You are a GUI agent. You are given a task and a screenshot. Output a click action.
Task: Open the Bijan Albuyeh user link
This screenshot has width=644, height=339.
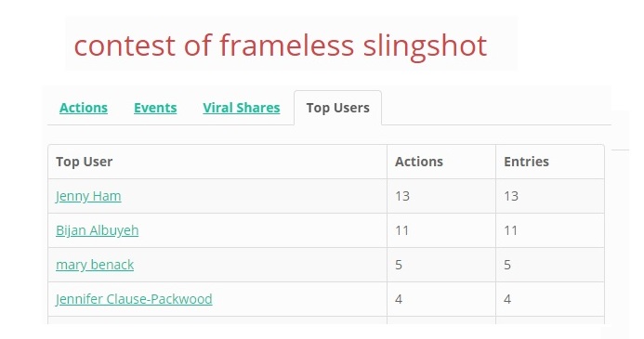(98, 230)
